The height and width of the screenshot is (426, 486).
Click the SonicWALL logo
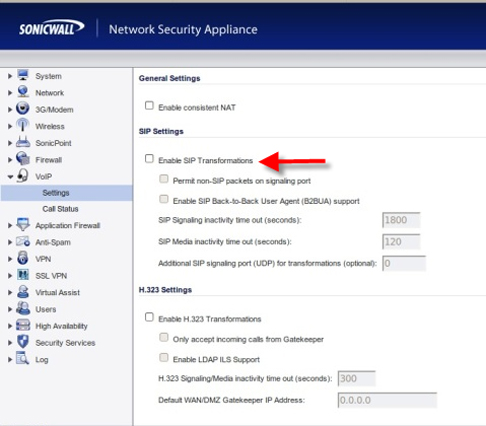click(51, 28)
